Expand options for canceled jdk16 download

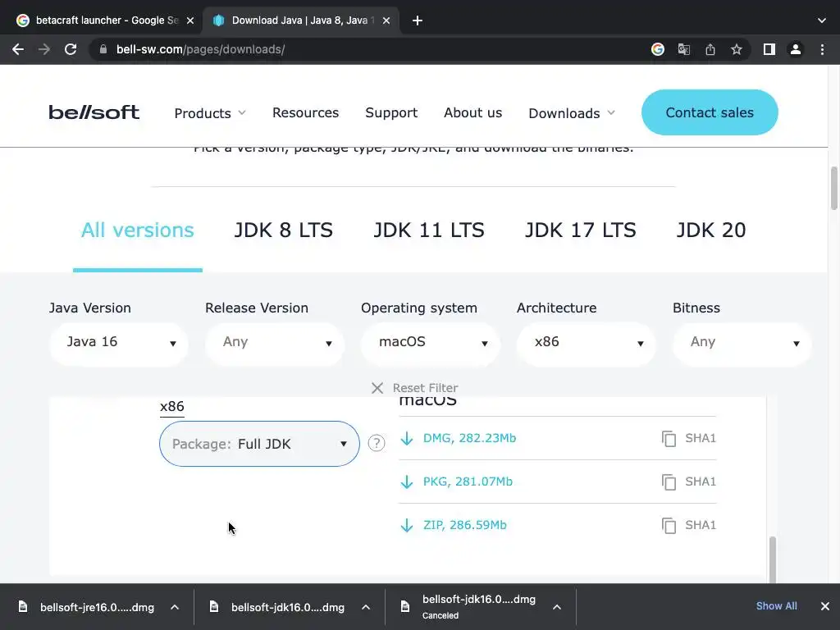557,607
